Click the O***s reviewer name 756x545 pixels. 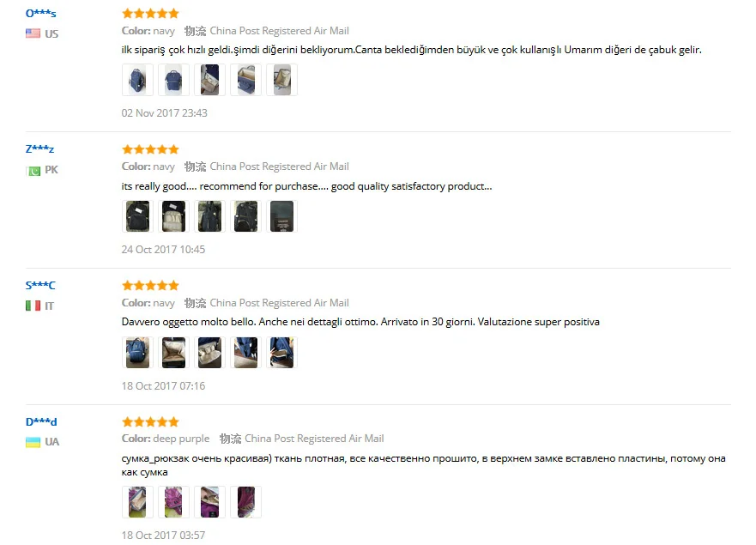point(41,14)
